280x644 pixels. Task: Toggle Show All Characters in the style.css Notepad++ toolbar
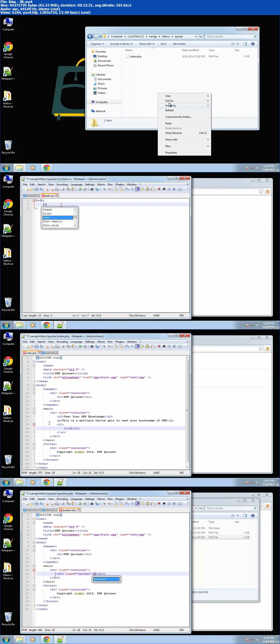(x=132, y=189)
